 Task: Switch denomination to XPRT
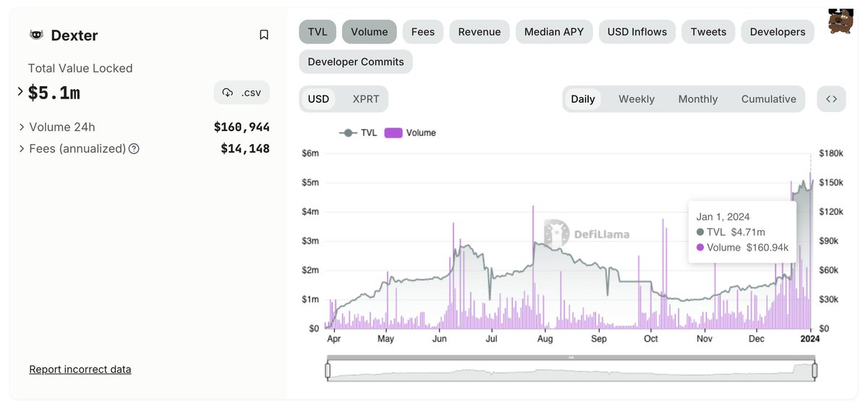point(365,99)
